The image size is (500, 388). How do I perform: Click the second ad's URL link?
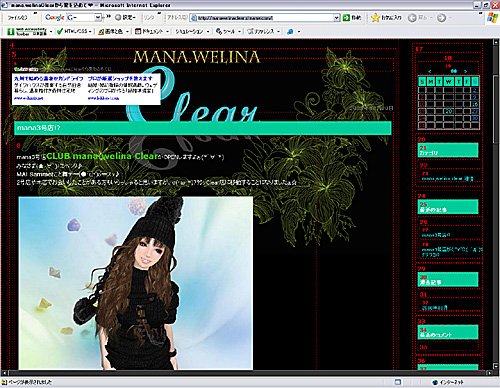point(103,98)
